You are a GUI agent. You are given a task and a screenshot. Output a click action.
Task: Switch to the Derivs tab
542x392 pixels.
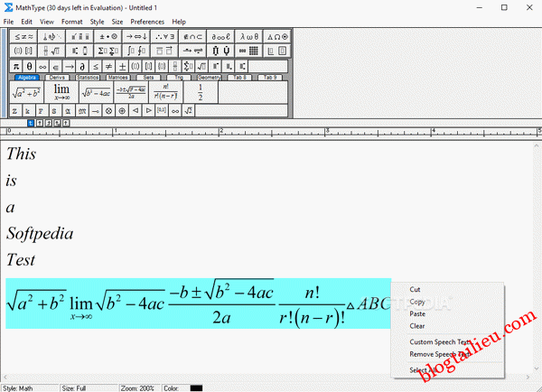pyautogui.click(x=57, y=78)
